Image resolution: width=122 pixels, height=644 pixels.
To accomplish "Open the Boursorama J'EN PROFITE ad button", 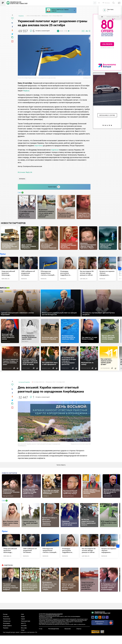I will tap(107, 44).
